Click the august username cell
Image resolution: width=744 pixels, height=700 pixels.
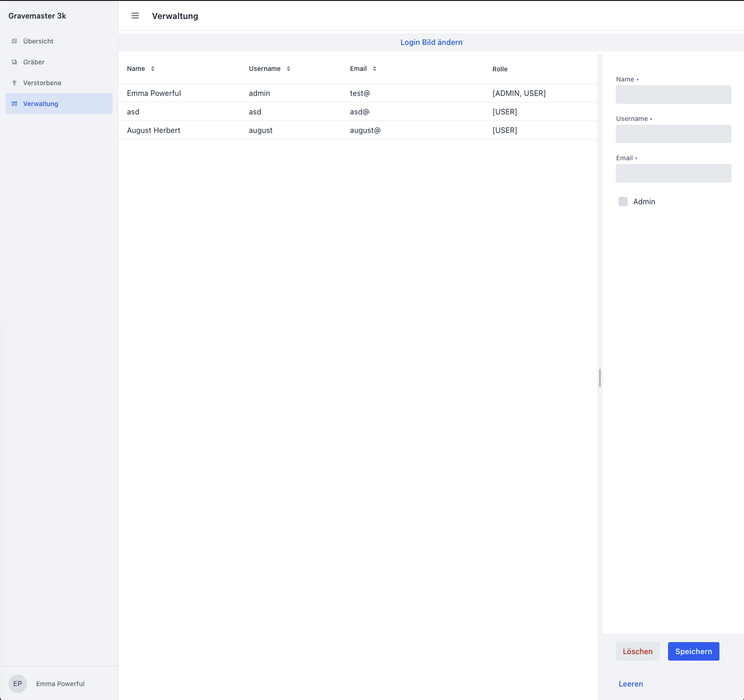pos(261,130)
